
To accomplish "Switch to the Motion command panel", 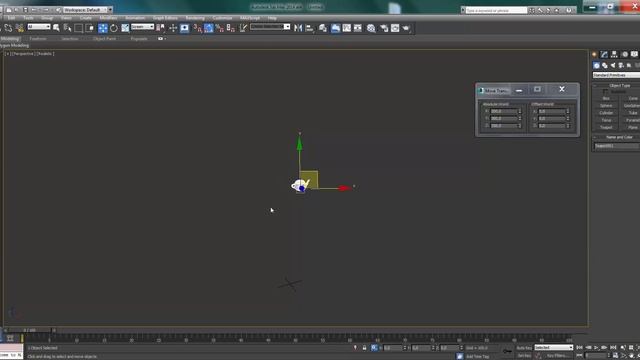I will pyautogui.click(x=624, y=54).
